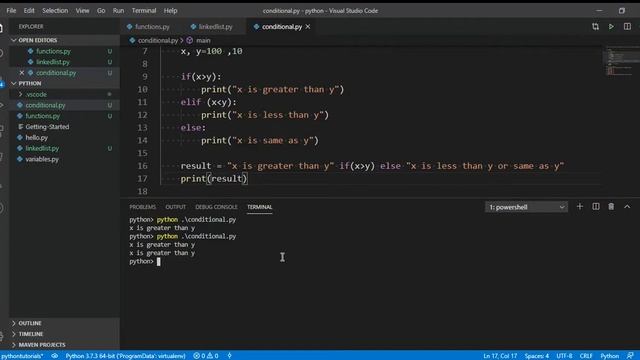Open the Terminal menu
This screenshot has width=640, height=360.
[x=144, y=11]
